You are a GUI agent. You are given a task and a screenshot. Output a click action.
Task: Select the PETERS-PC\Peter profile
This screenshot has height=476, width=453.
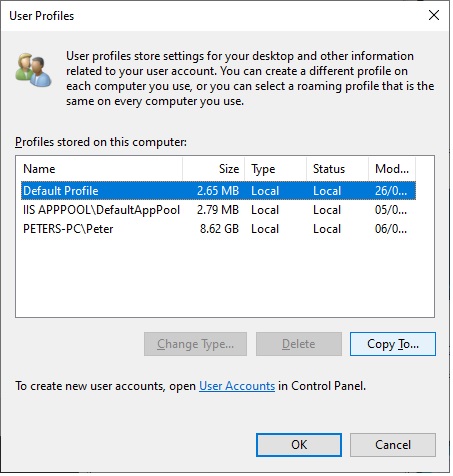[219, 230]
